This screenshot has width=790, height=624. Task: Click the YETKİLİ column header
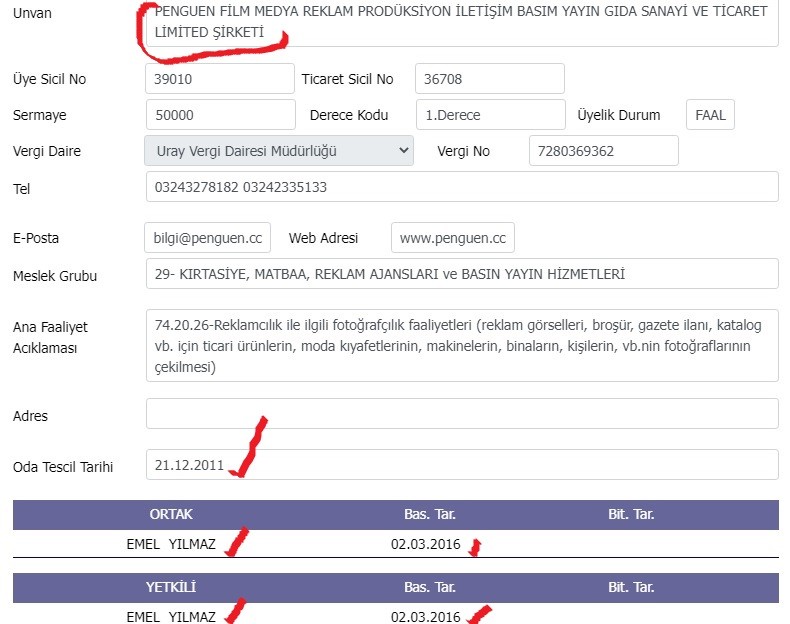(171, 587)
